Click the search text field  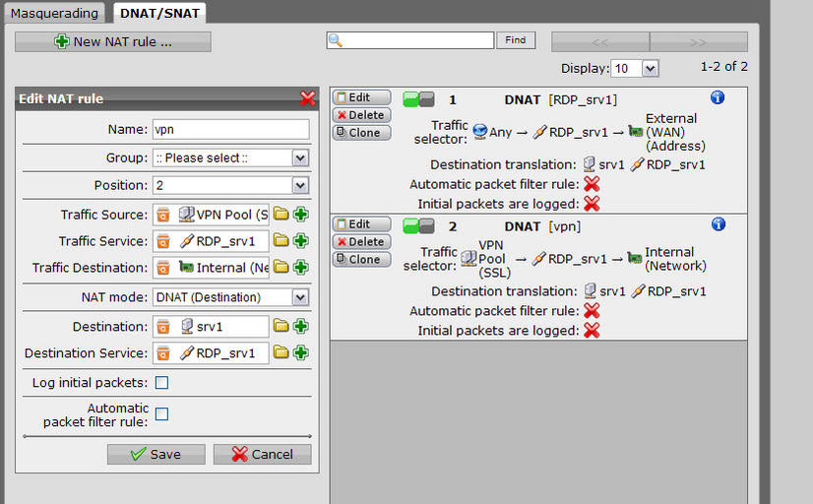[x=410, y=40]
